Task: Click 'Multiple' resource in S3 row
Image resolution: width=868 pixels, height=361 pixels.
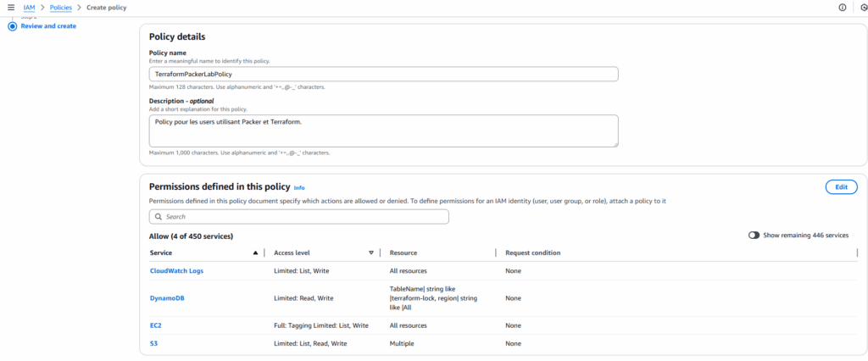Action: (400, 343)
